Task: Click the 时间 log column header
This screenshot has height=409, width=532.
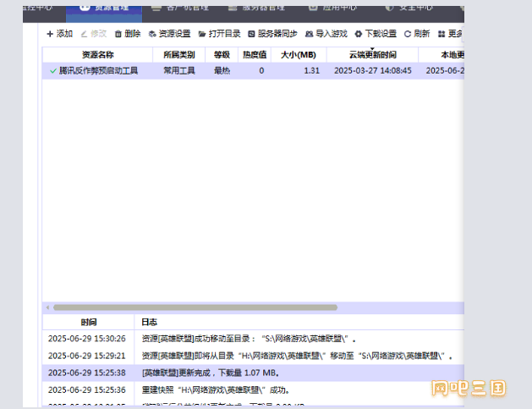Action: tap(89, 322)
